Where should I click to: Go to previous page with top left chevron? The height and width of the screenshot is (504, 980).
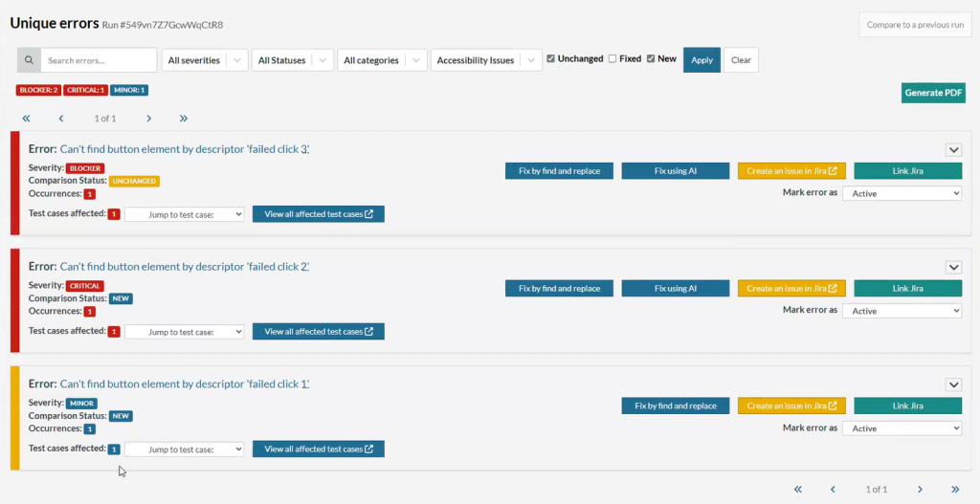click(x=61, y=119)
